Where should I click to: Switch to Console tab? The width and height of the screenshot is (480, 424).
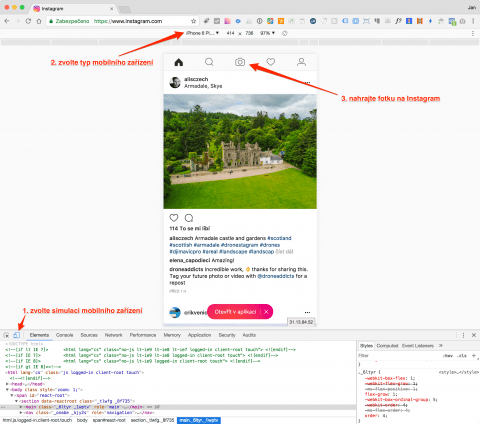[x=64, y=335]
